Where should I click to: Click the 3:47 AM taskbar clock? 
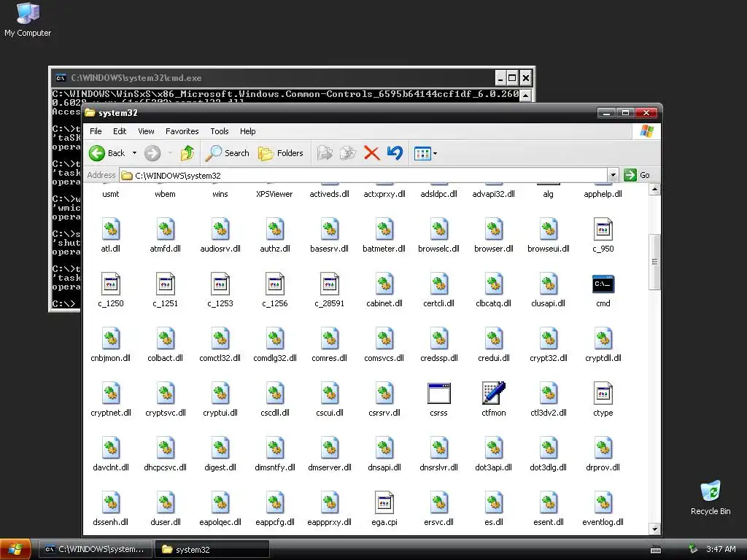pyautogui.click(x=721, y=549)
